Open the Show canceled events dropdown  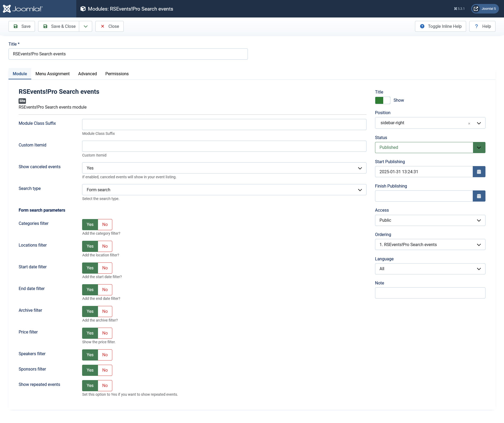pyautogui.click(x=224, y=168)
